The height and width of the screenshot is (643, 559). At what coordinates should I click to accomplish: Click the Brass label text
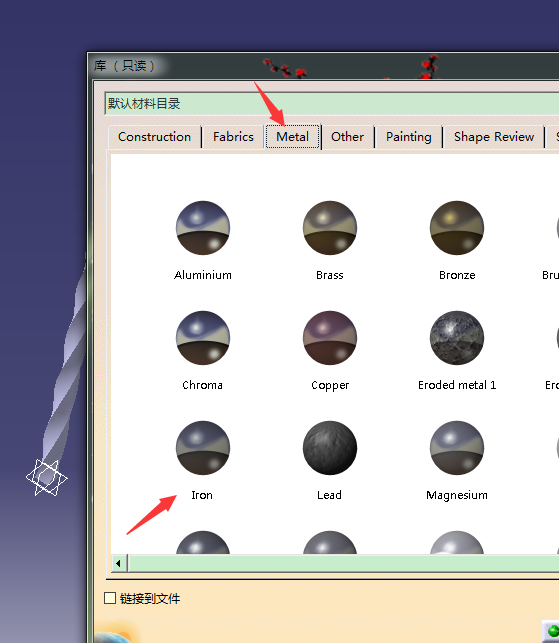(330, 275)
